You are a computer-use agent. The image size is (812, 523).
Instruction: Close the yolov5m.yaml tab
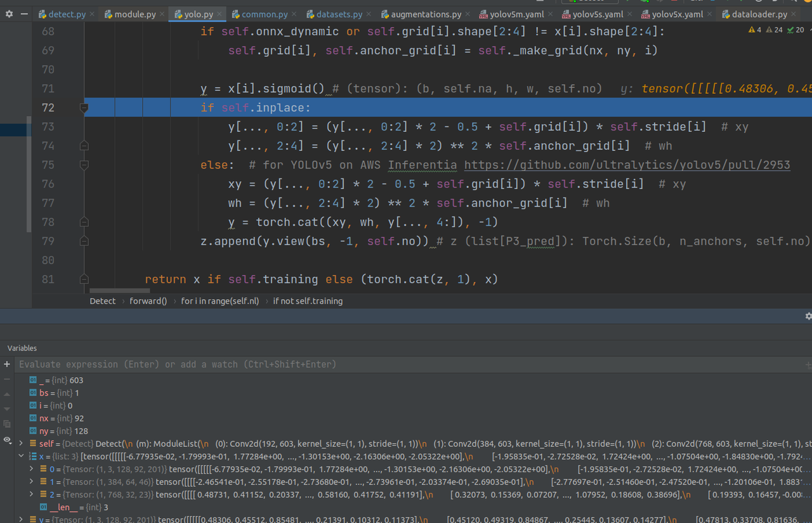[x=551, y=14]
